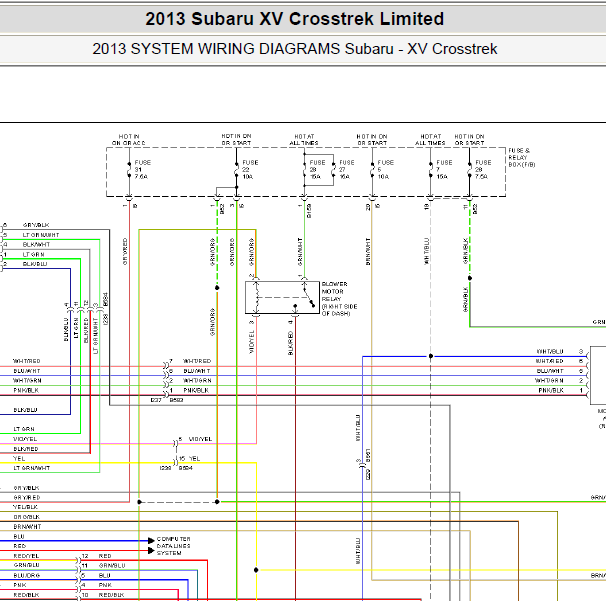This screenshot has height=601, width=606.
Task: Select the Blower Motor Relay box symbol
Action: coord(282,297)
